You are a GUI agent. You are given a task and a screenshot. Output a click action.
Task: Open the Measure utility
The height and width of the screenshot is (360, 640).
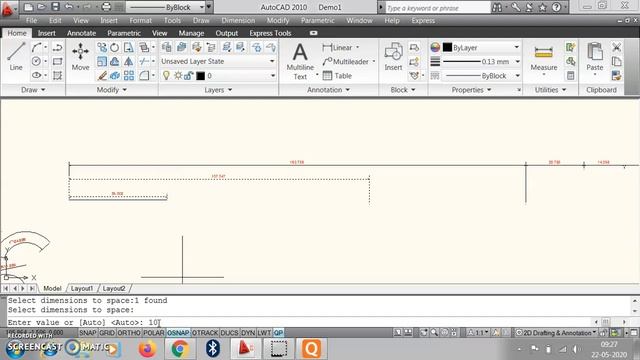click(544, 58)
